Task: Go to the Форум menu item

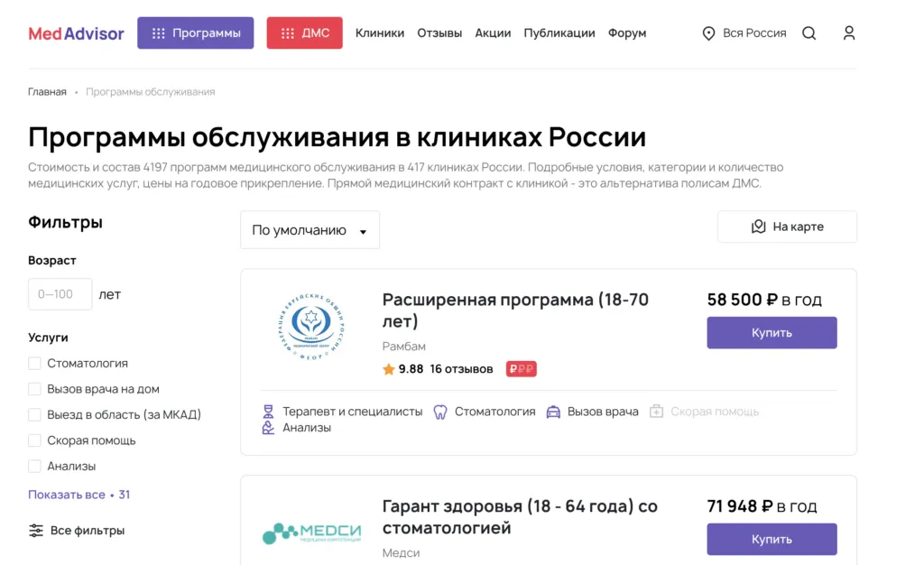Action: (627, 33)
